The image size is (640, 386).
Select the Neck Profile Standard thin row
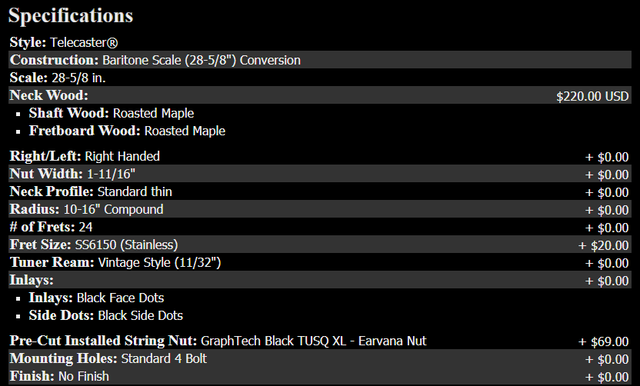(320, 191)
